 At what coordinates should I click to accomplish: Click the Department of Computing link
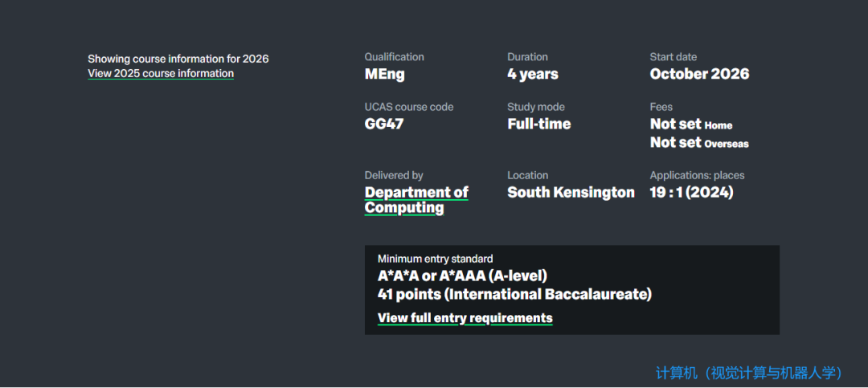416,200
